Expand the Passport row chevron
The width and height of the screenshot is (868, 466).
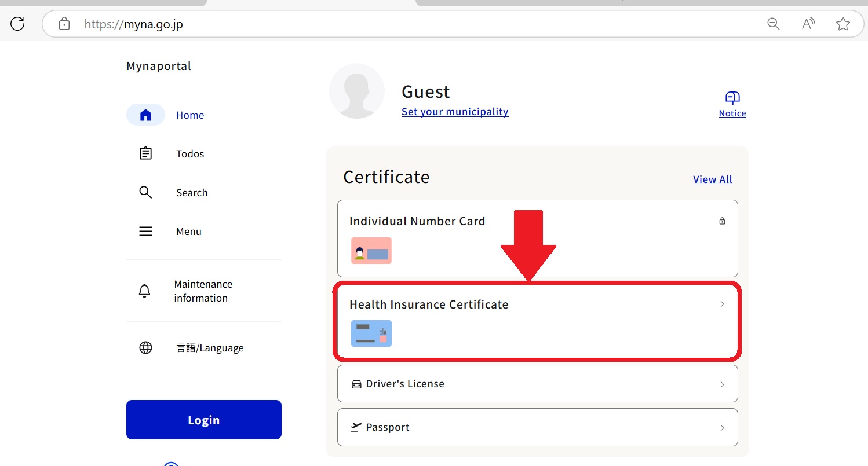tap(722, 428)
